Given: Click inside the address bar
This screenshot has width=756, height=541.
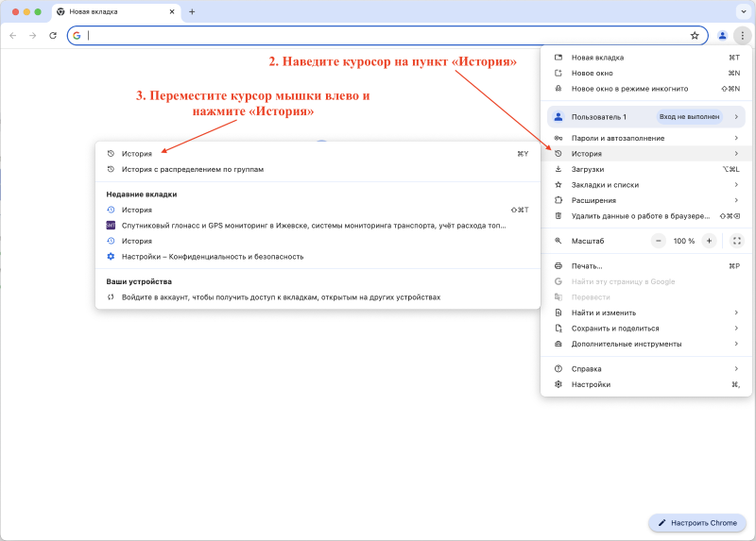Looking at the screenshot, I should (386, 36).
